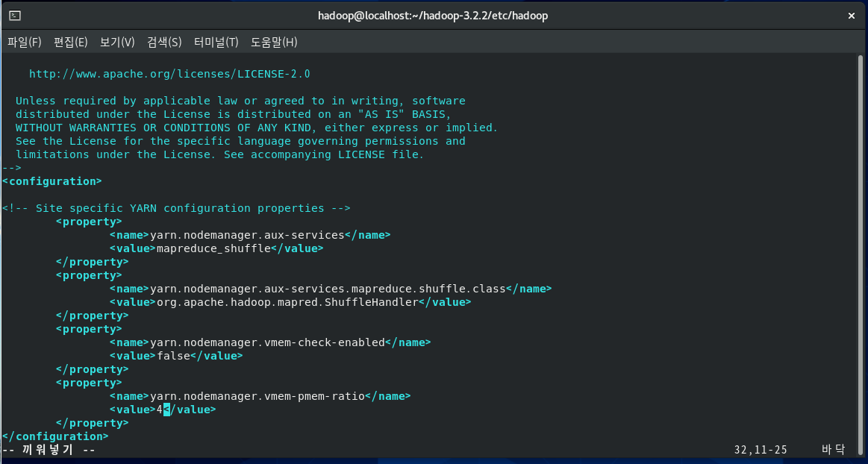Click the 'WITHOUT WARRANTIES OR CONDITIONS' line
The image size is (868, 464).
(x=257, y=128)
